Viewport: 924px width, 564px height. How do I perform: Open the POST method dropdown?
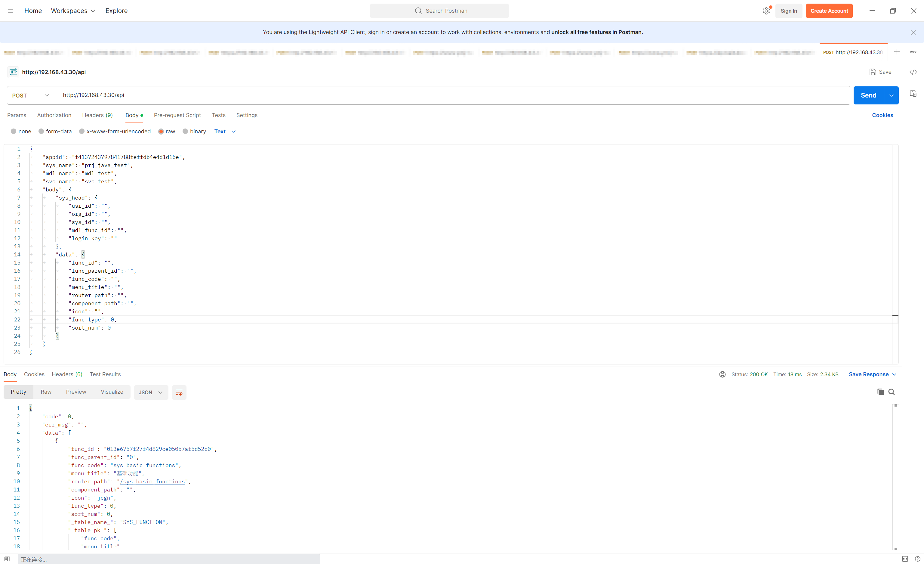[31, 95]
